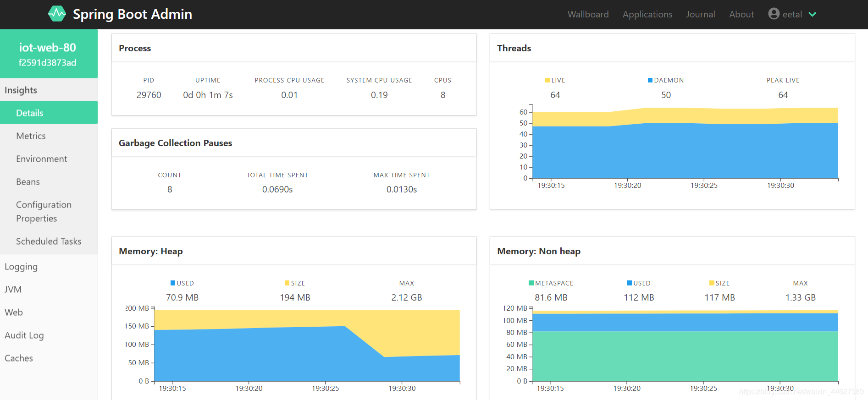Click the max time spent value 0.0130s

click(402, 189)
